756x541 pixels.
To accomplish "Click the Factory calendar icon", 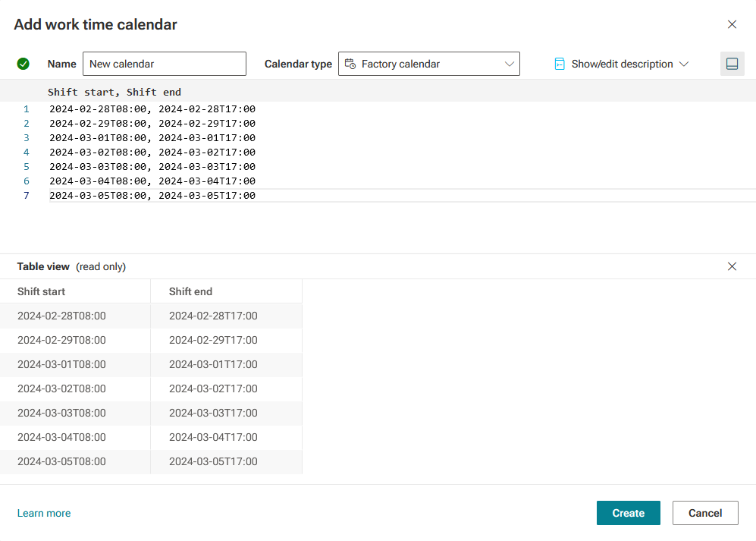I will point(350,64).
